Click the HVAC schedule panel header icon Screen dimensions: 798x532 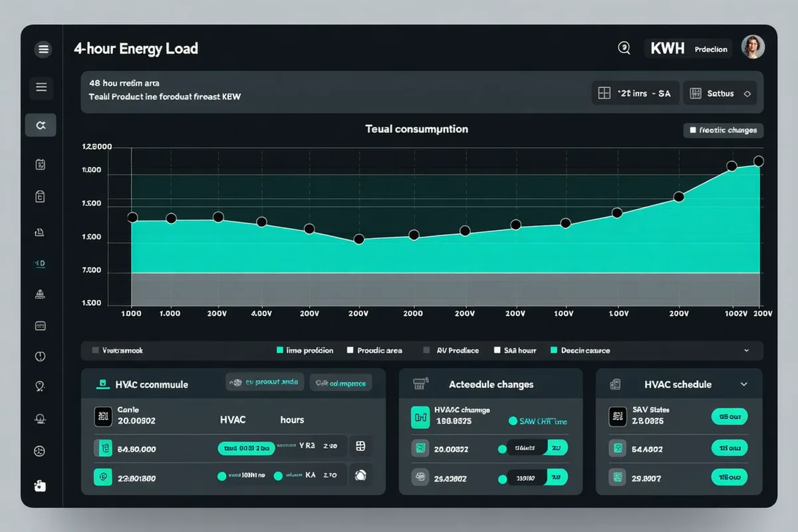(615, 384)
